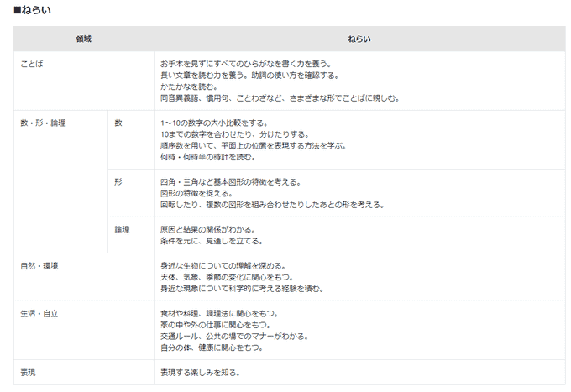
Task: Click the 表現 row label
Action: point(29,372)
